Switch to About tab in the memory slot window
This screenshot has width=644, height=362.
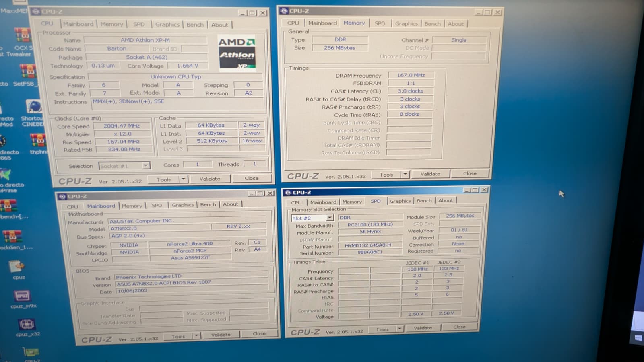[446, 200]
